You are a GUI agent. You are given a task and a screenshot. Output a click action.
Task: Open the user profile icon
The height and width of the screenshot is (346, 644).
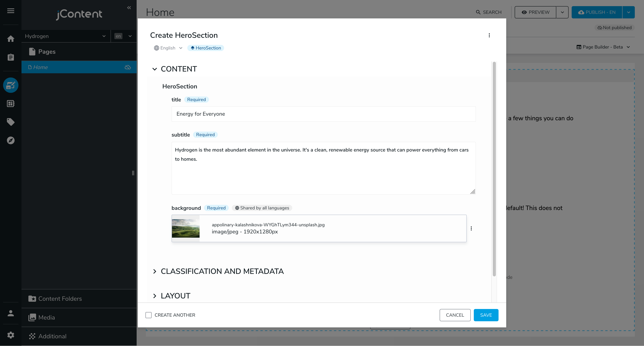tap(11, 313)
